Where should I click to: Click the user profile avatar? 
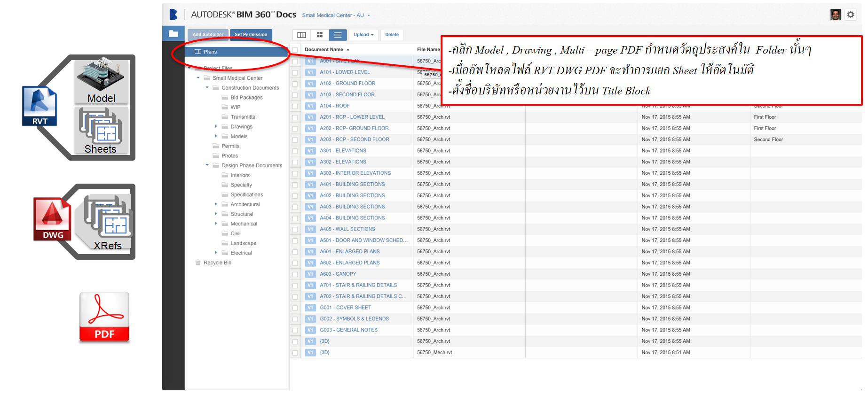click(x=836, y=15)
